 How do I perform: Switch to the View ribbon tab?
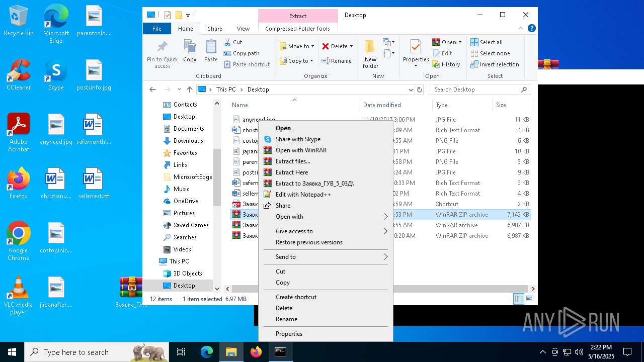[x=243, y=29]
